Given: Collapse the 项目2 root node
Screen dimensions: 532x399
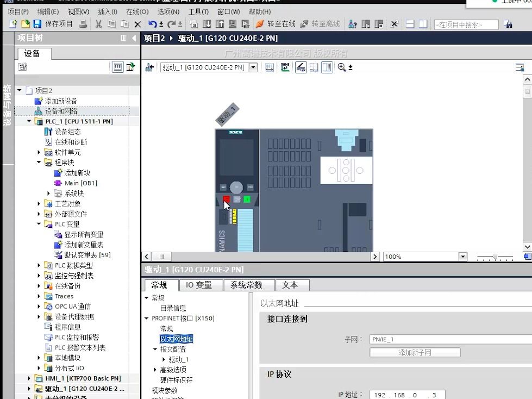Looking at the screenshot, I should (20, 90).
